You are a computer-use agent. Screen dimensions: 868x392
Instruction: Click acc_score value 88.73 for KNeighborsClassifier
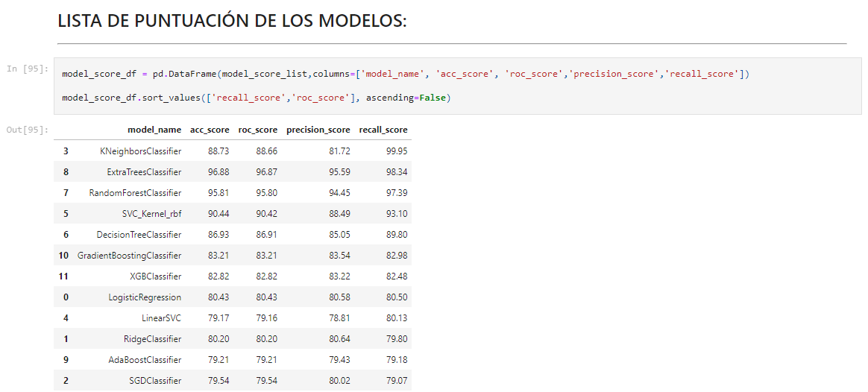(x=218, y=151)
